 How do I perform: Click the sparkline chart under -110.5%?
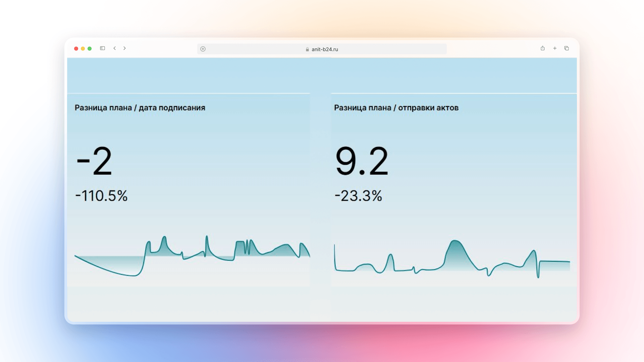(192, 256)
